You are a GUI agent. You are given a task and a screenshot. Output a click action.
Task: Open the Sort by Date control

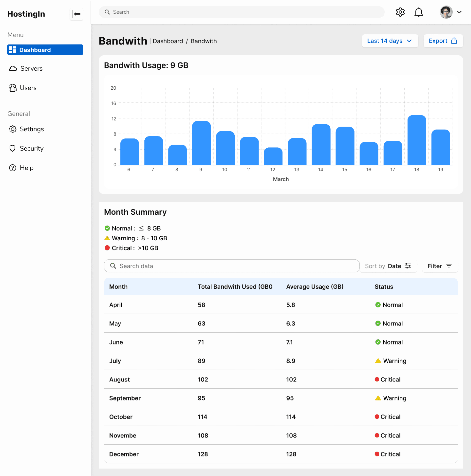pyautogui.click(x=388, y=266)
